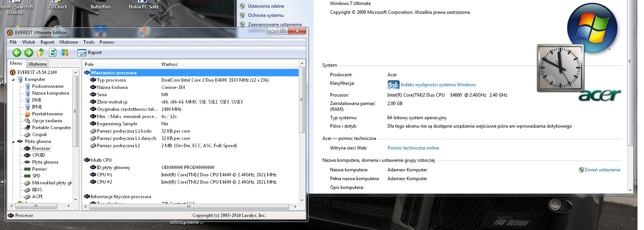This screenshot has height=230, width=644.
Task: Click the 5,5 performance rating badge
Action: pos(393,85)
